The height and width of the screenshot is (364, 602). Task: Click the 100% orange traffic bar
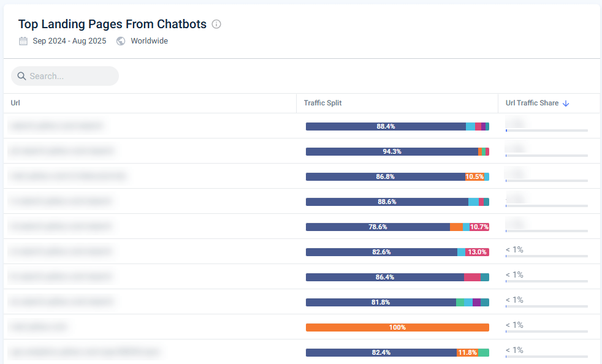(x=397, y=327)
